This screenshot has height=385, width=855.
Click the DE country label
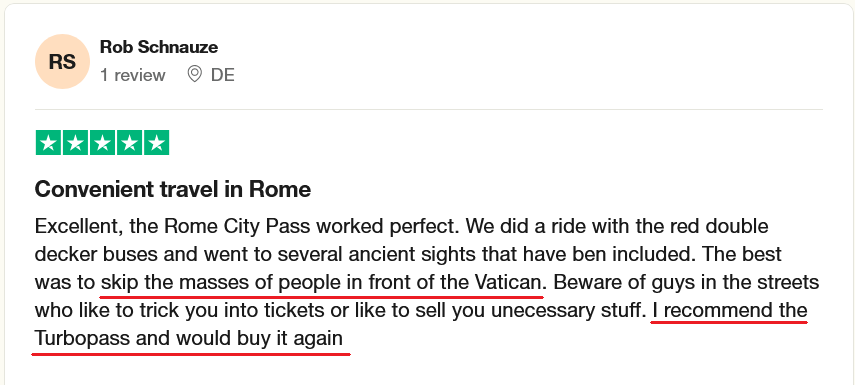coord(222,75)
